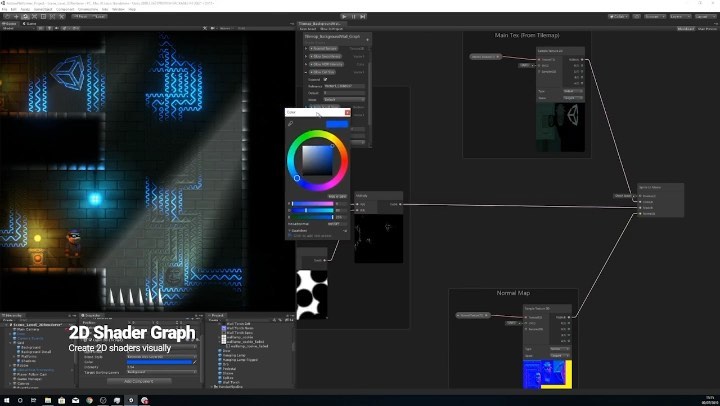720x406 pixels.
Task: Select the Hand tool in Unity toolbar
Action: [x=7, y=17]
